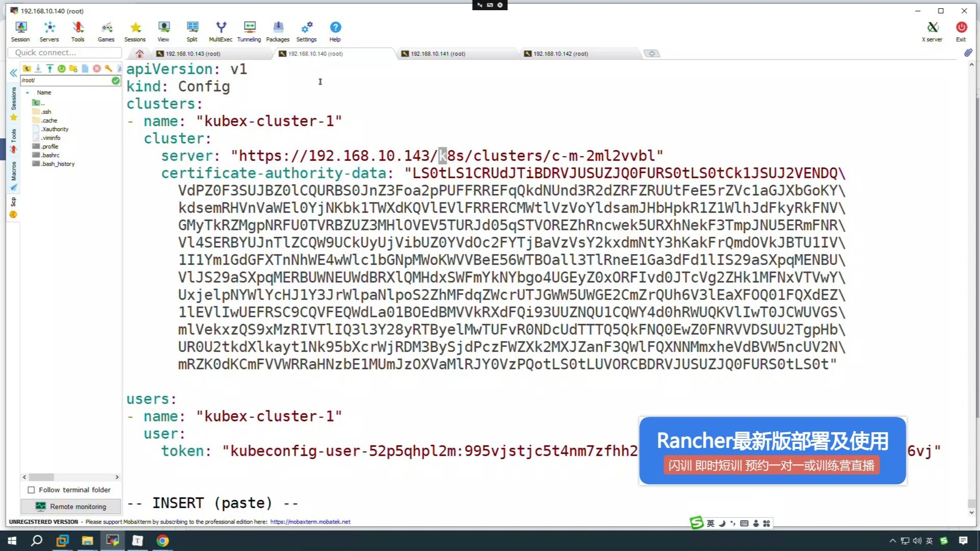Screen dimensions: 980x551
Task: Switch to the 192.168.10.143 tab
Action: (193, 54)
